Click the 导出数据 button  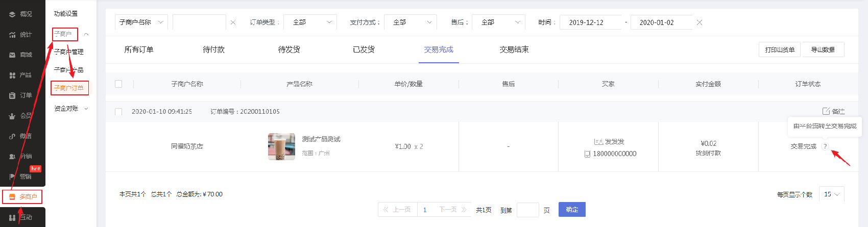823,49
